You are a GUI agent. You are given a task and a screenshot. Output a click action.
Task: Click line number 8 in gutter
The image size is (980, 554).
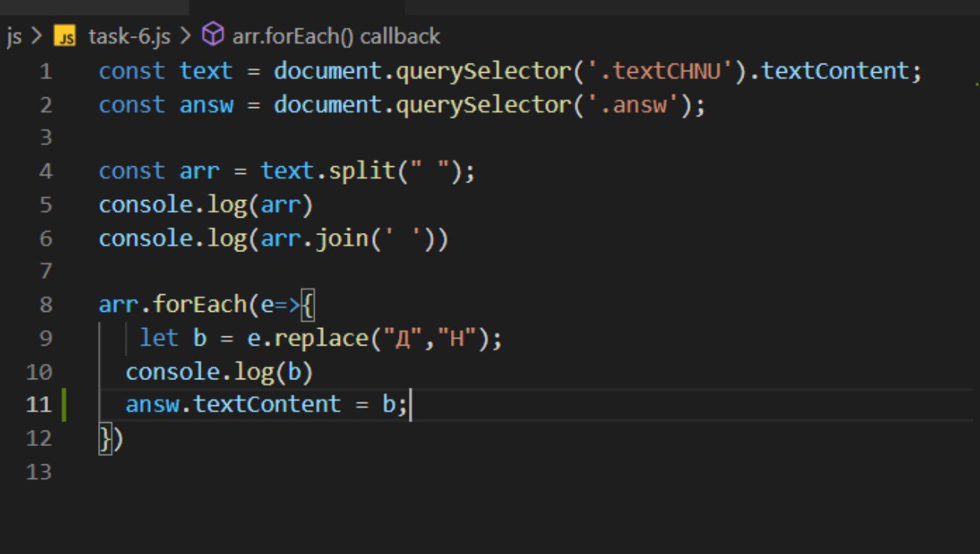[x=45, y=305]
